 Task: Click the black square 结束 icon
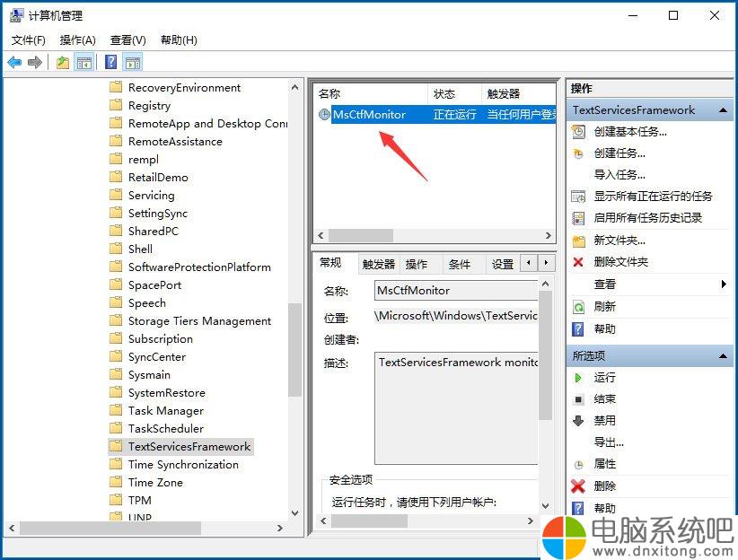(578, 399)
